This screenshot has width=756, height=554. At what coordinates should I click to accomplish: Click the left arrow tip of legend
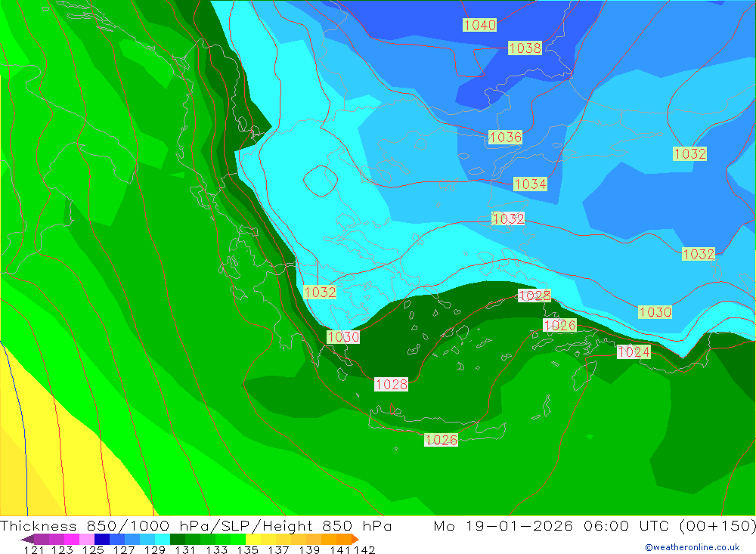pyautogui.click(x=27, y=539)
